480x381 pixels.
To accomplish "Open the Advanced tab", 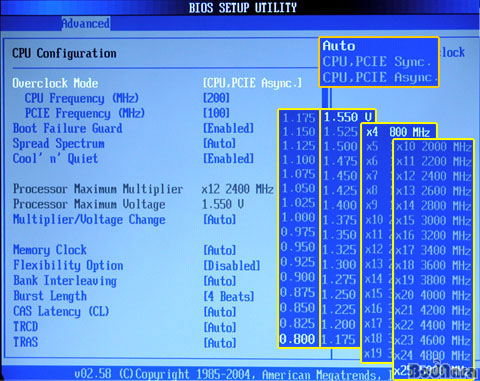I will pyautogui.click(x=86, y=23).
